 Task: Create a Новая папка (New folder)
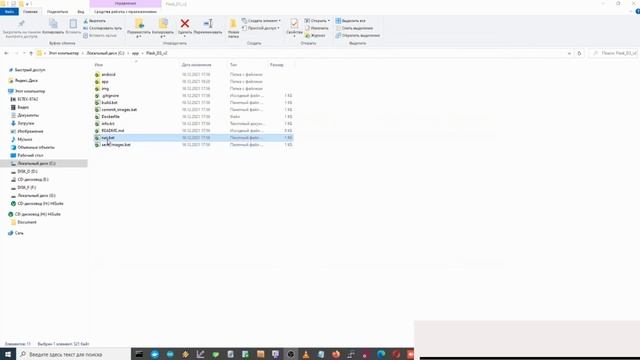coord(233,28)
